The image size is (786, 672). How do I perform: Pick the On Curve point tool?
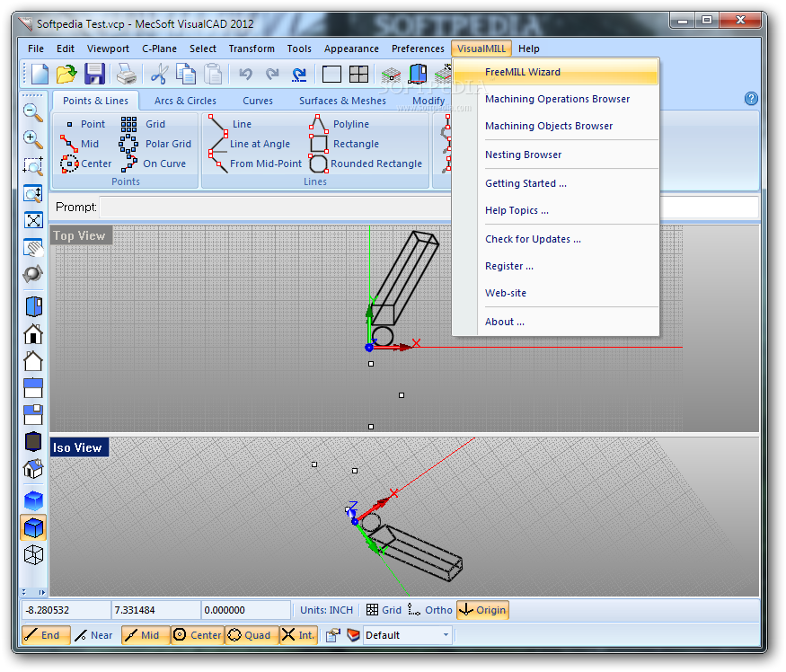click(x=154, y=164)
